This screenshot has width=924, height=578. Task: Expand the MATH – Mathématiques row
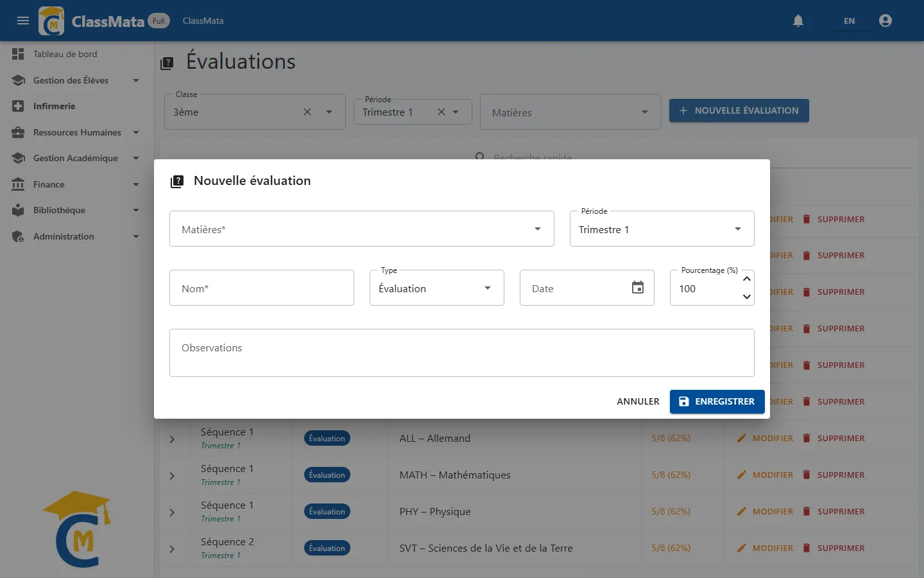(172, 476)
